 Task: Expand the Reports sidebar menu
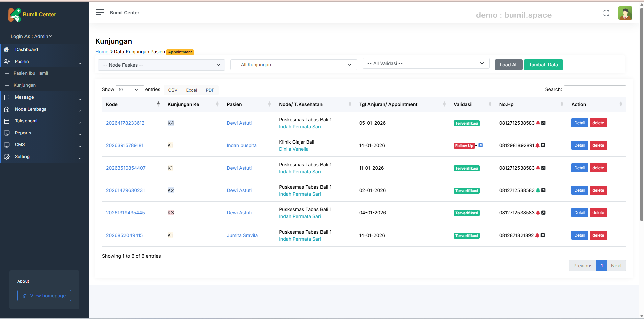[23, 133]
